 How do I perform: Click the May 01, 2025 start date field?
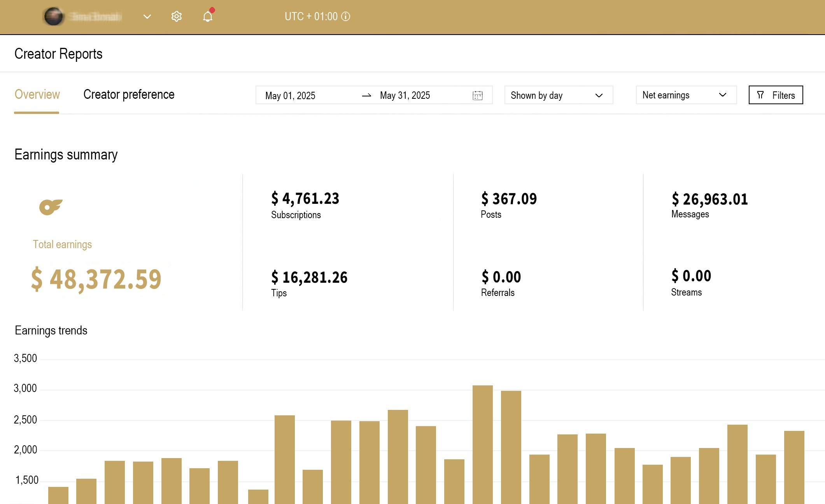(x=290, y=95)
